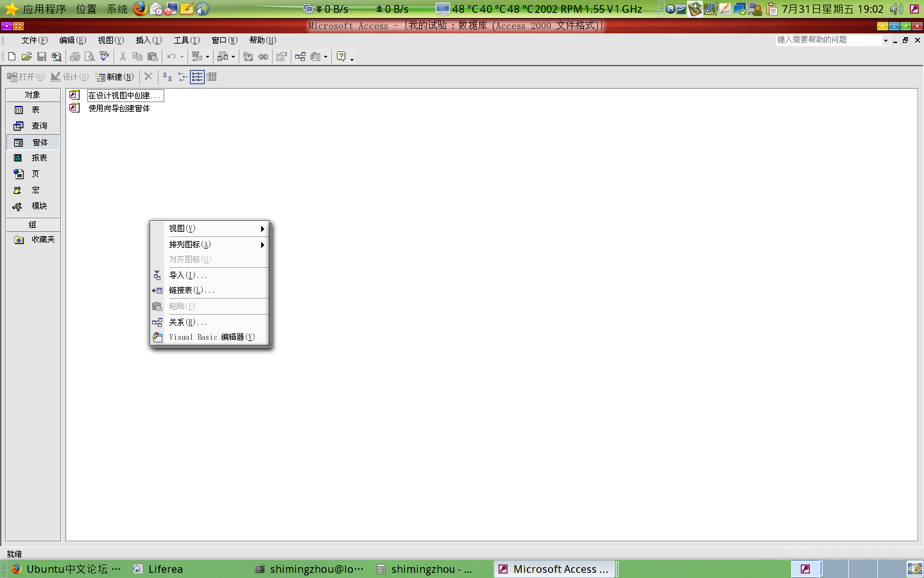This screenshot has height=578, width=924.
Task: Open the 编辑(E) menu
Action: pos(73,40)
